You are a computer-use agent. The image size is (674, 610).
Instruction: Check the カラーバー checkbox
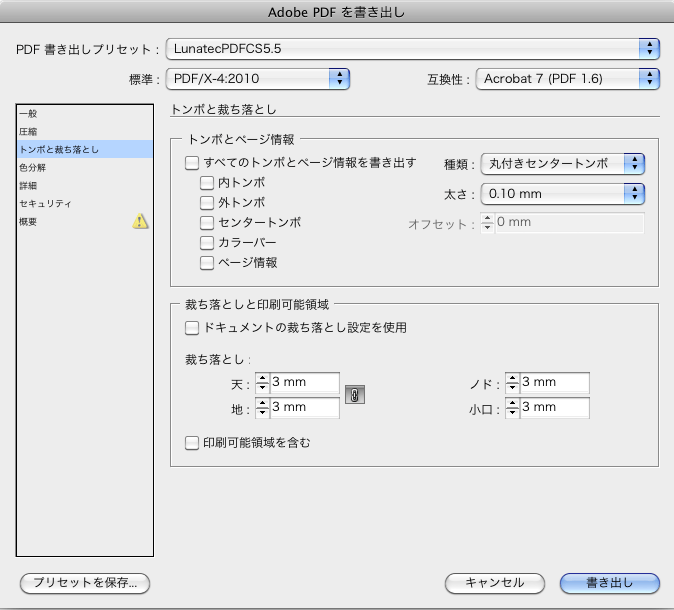click(x=207, y=242)
